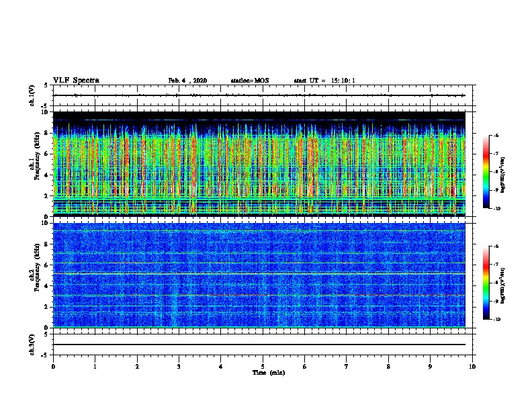Screen dimensions: 532x411
Task: Click time-axis tick label '1'
Action: point(95,367)
